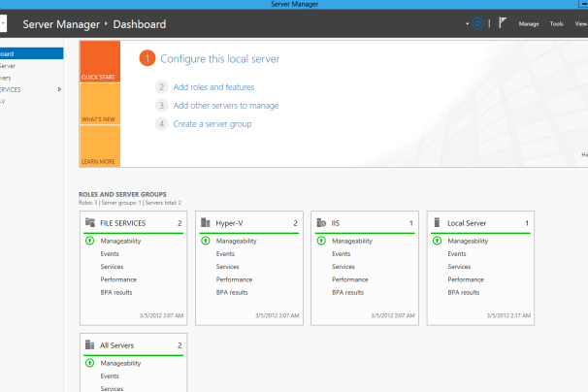The width and height of the screenshot is (588, 392).
Task: Click Add other servers to manage
Action: pyautogui.click(x=226, y=106)
